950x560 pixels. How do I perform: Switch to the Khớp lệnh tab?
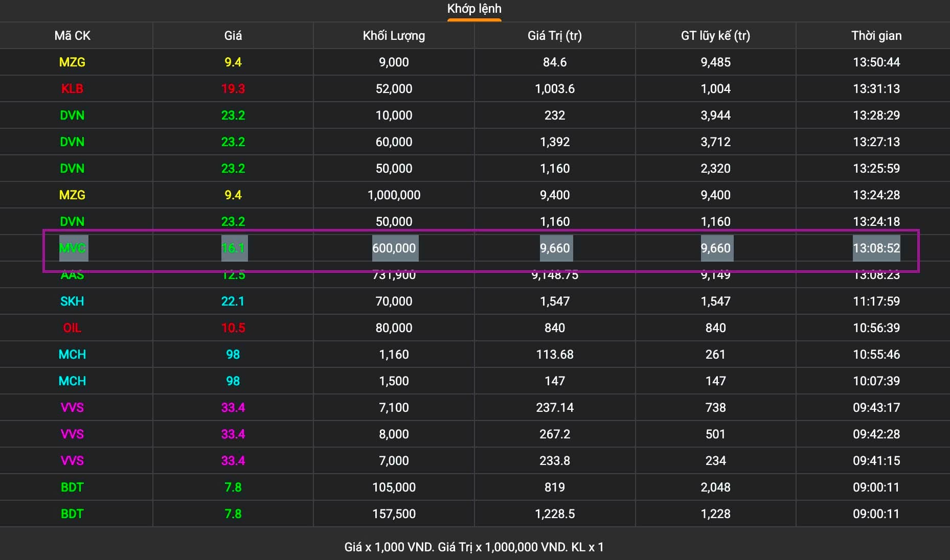click(474, 9)
